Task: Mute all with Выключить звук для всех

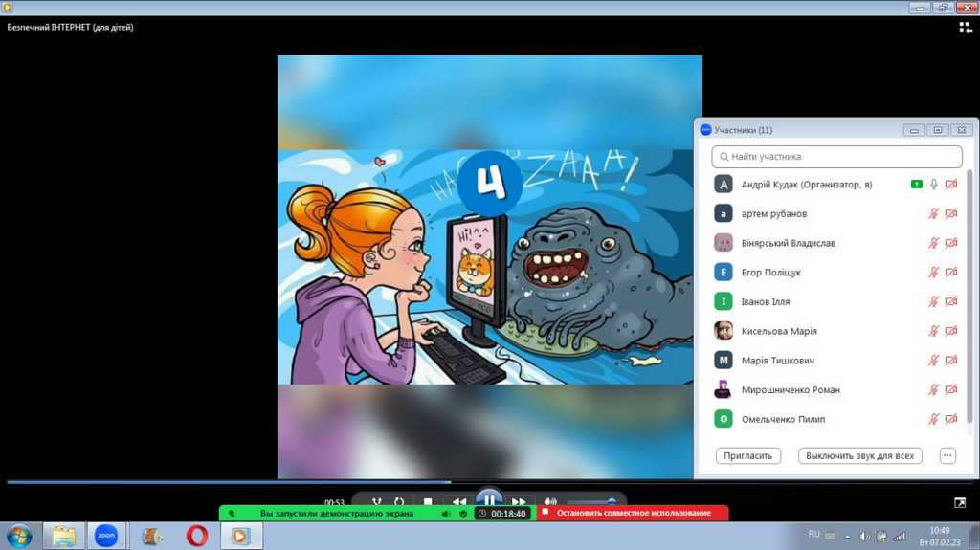Action: coord(860,455)
